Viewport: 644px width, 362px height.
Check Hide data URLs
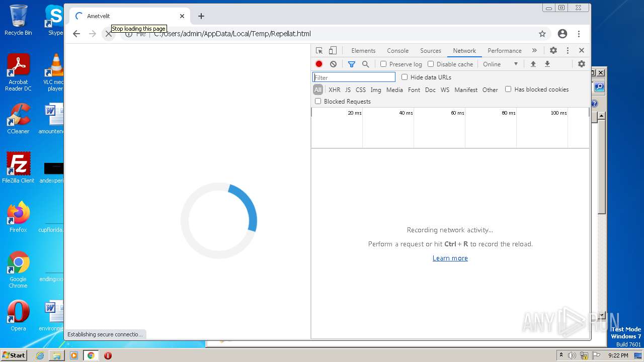[405, 77]
